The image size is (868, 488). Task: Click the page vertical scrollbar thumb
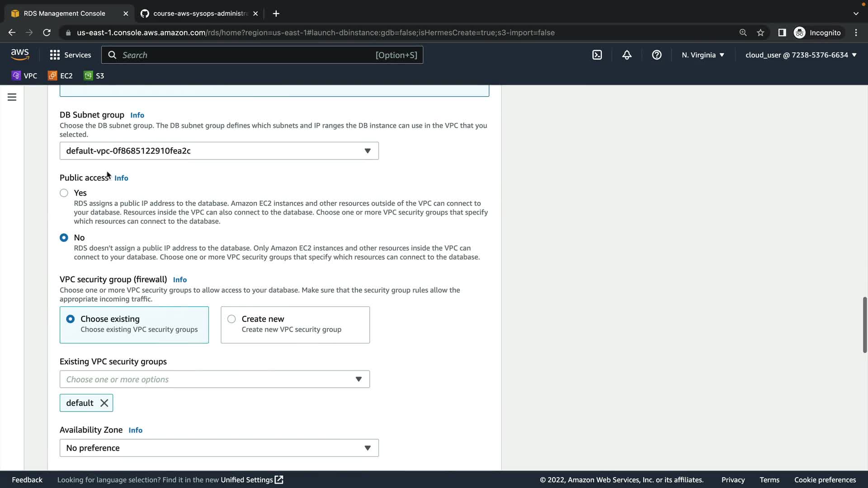(864, 324)
